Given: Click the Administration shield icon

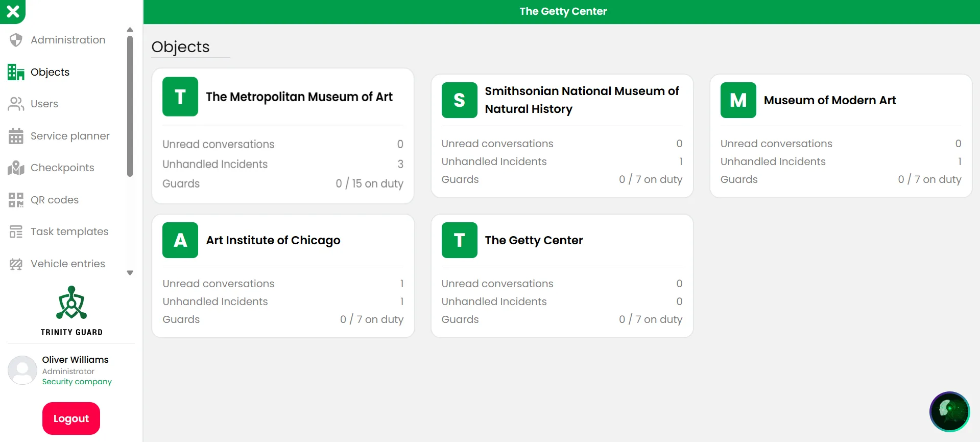Looking at the screenshot, I should (x=16, y=40).
